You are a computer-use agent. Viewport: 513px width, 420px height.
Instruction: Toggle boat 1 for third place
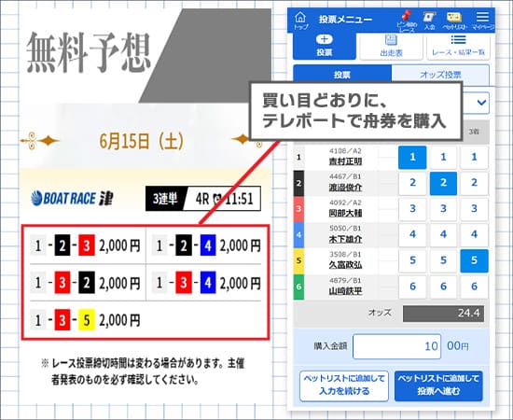tap(474, 158)
